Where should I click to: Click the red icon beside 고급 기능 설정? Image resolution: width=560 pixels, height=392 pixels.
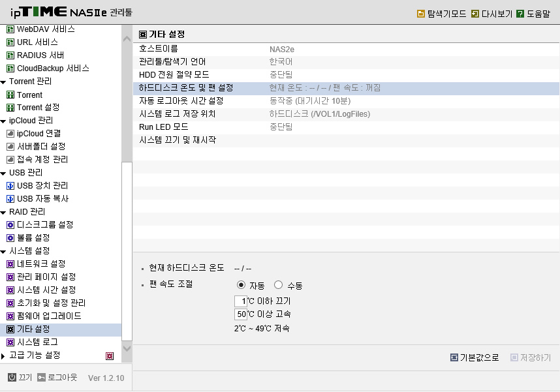coord(110,356)
